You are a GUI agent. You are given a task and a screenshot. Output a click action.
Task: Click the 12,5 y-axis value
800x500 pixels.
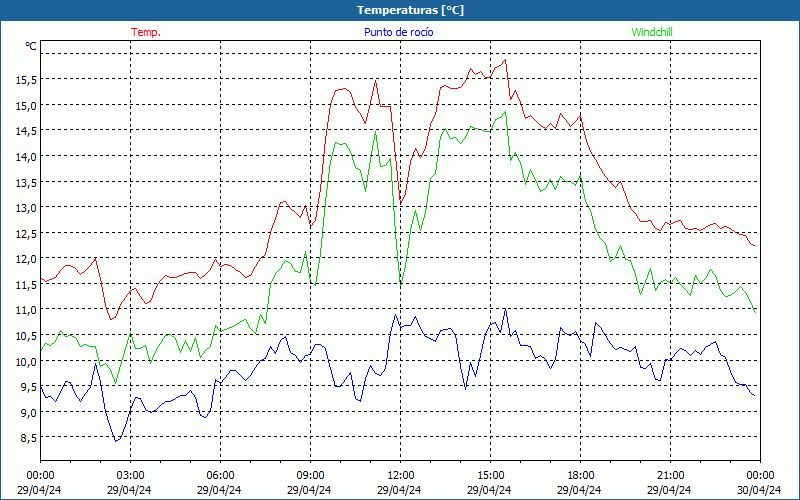pos(26,233)
